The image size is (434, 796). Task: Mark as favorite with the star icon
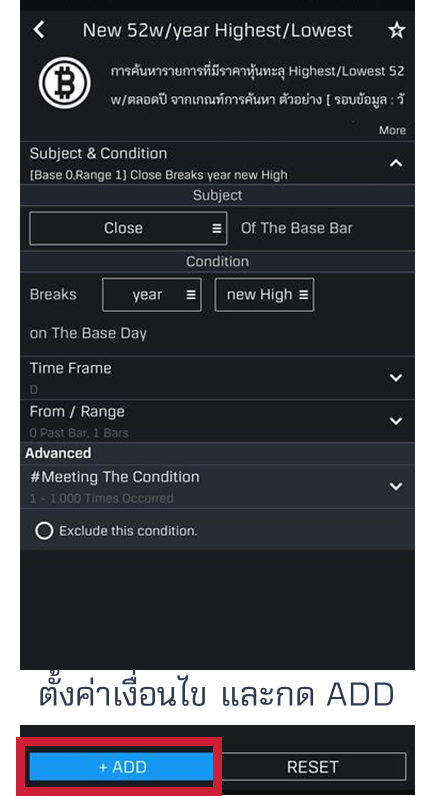tap(396, 30)
